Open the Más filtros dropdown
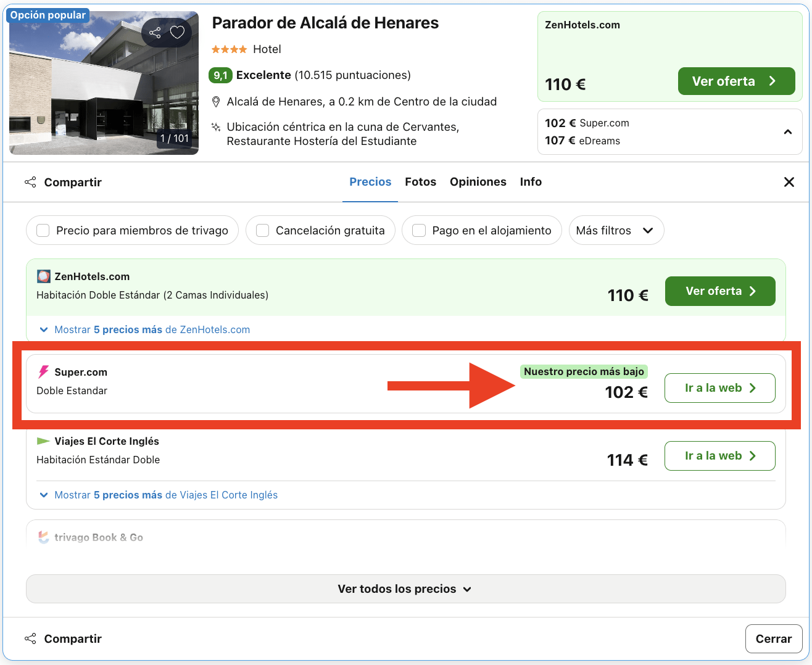The height and width of the screenshot is (665, 812). tap(616, 231)
